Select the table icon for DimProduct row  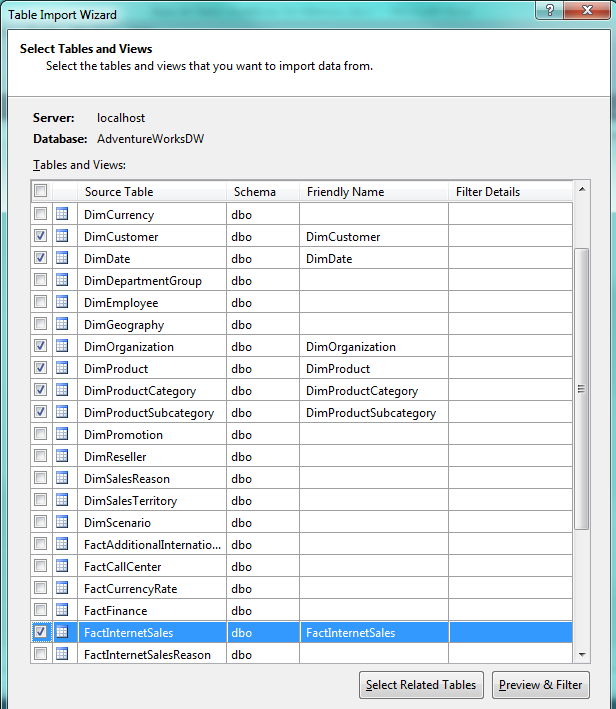click(62, 369)
